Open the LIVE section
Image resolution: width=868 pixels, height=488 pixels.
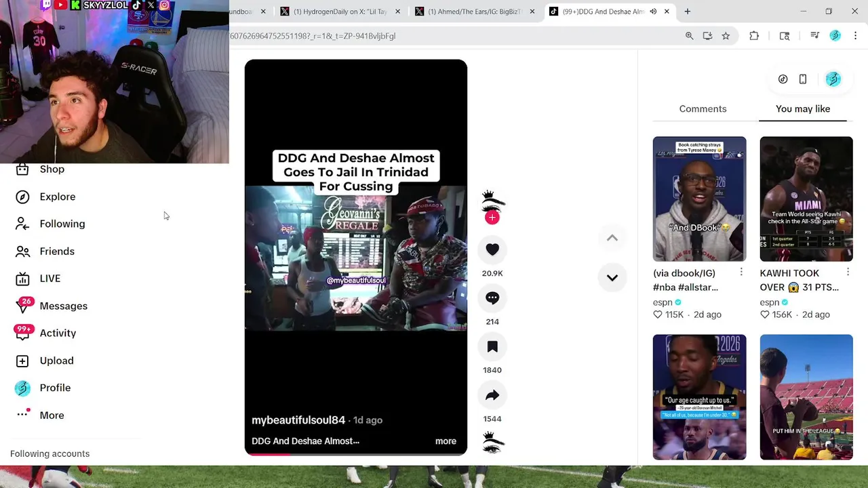[x=39, y=279]
